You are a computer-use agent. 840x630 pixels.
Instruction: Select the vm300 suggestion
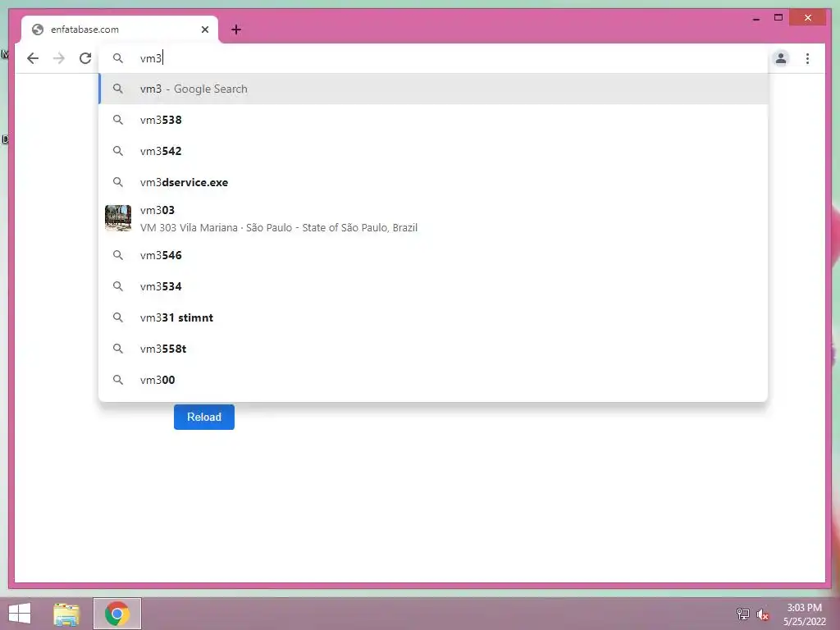coord(433,380)
